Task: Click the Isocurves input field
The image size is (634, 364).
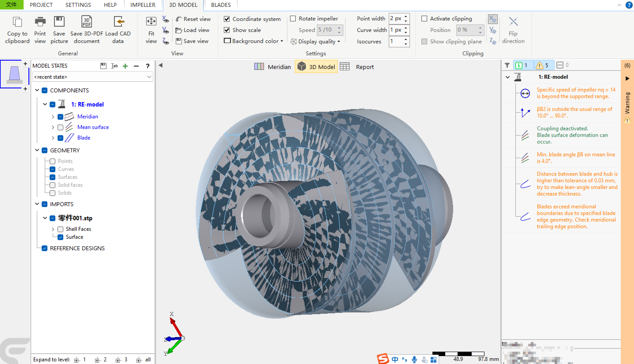Action: pyautogui.click(x=396, y=41)
